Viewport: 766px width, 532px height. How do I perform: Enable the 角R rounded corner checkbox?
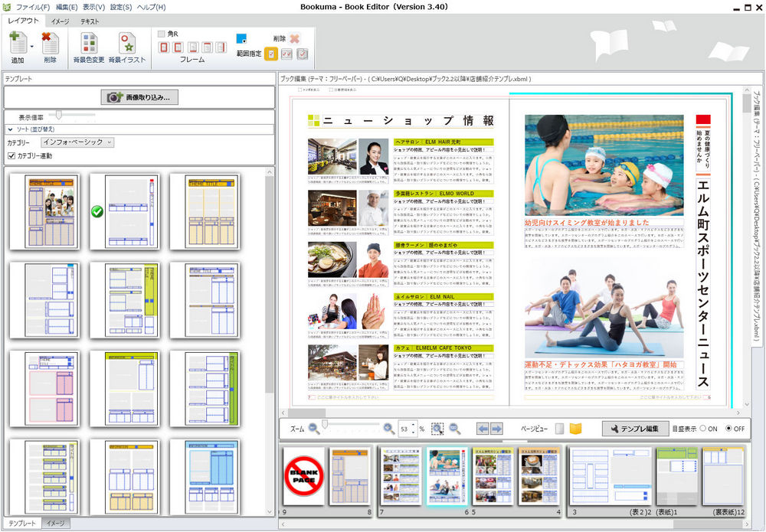coord(162,34)
